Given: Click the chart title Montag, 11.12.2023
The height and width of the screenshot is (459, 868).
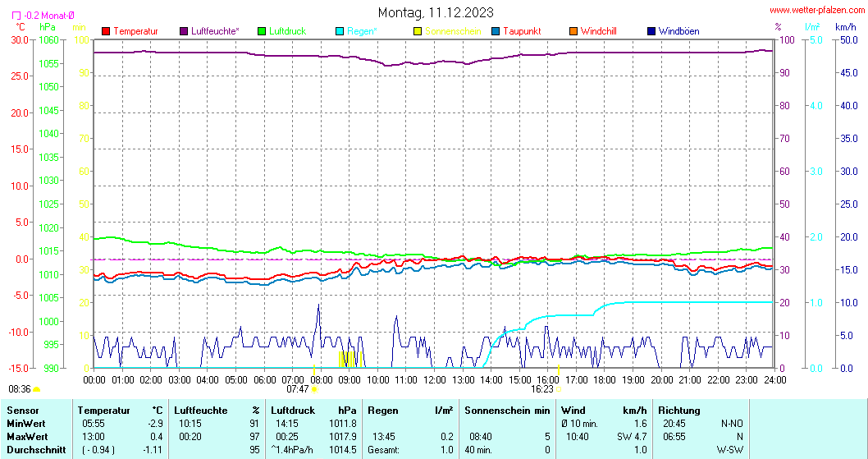Looking at the screenshot, I should pos(436,12).
